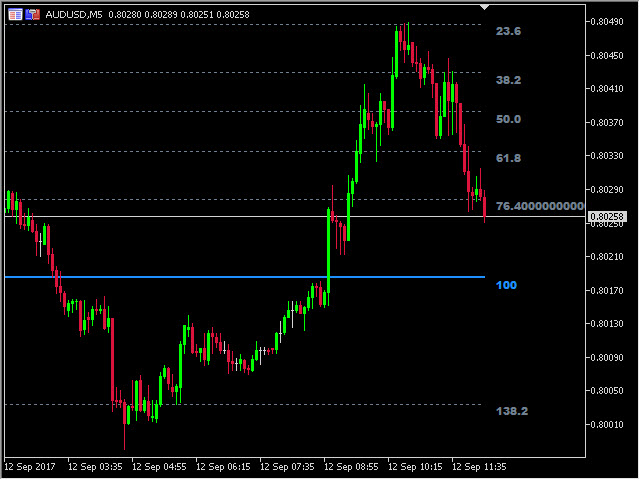640x480 pixels.
Task: Select the 50.0 Fibonacci level label
Action: pyautogui.click(x=509, y=119)
